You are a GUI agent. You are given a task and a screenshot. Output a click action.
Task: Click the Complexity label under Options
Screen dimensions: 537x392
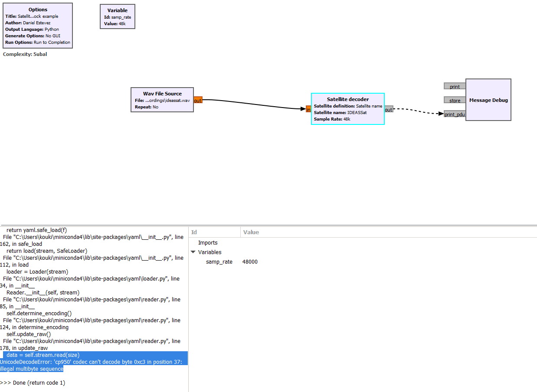25,54
